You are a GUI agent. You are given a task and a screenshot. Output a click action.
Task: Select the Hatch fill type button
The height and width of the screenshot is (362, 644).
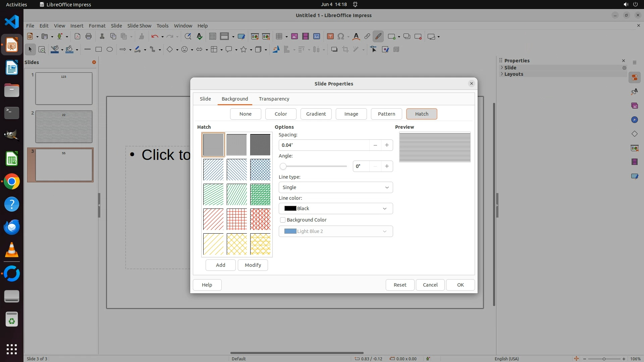421,114
